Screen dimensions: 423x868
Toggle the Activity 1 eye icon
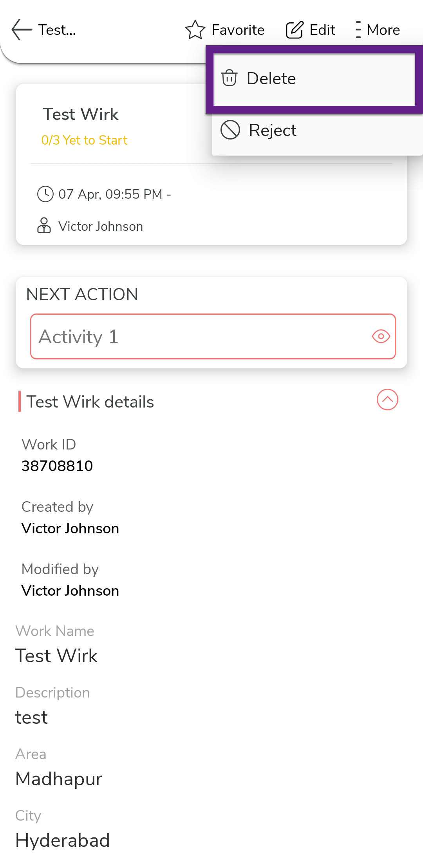[x=381, y=336]
